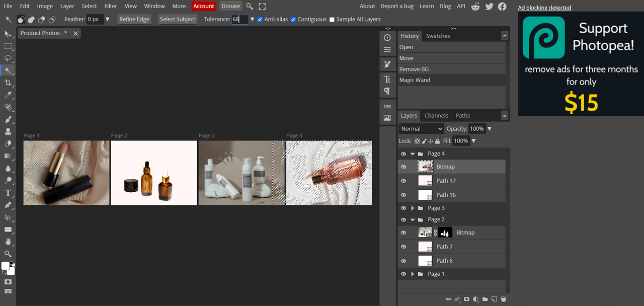Expand the Page 3 folder
Image resolution: width=644 pixels, height=306 pixels.
413,208
